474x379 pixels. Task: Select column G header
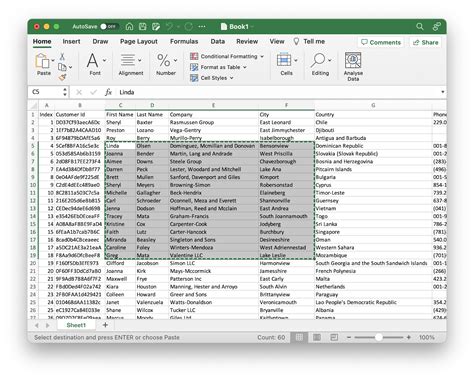[x=373, y=105]
